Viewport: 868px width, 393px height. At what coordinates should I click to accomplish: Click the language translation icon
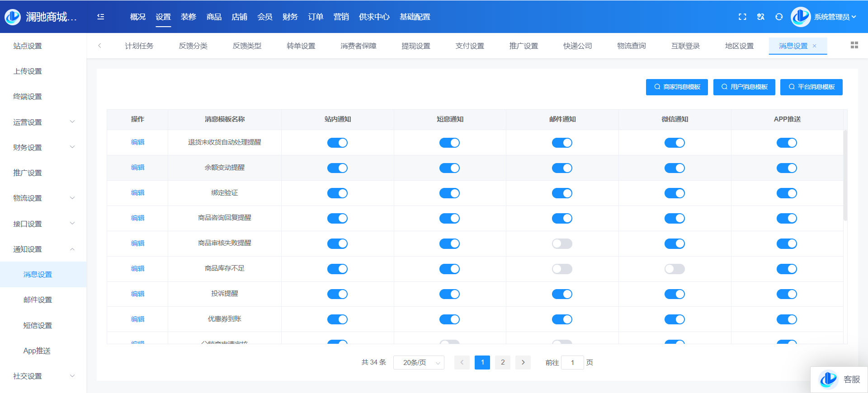pos(761,17)
